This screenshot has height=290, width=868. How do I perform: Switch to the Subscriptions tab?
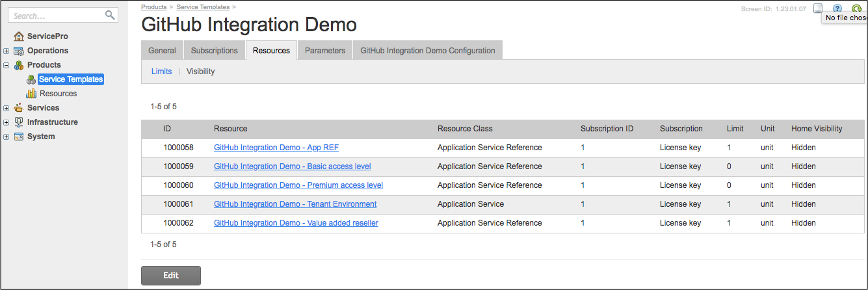point(214,51)
